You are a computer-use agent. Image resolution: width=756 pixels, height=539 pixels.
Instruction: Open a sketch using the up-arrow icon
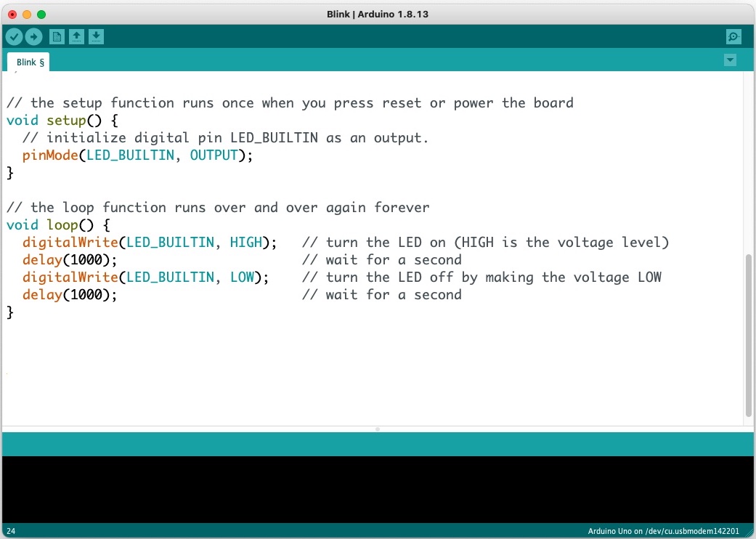76,37
